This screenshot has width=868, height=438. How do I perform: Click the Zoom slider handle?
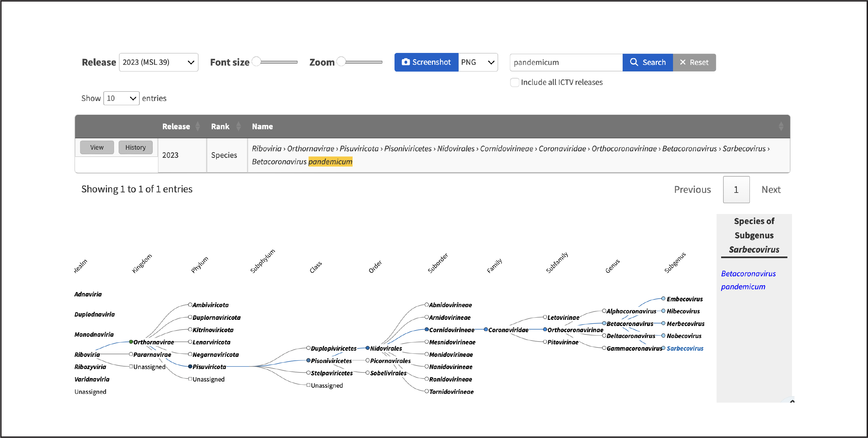click(x=341, y=62)
